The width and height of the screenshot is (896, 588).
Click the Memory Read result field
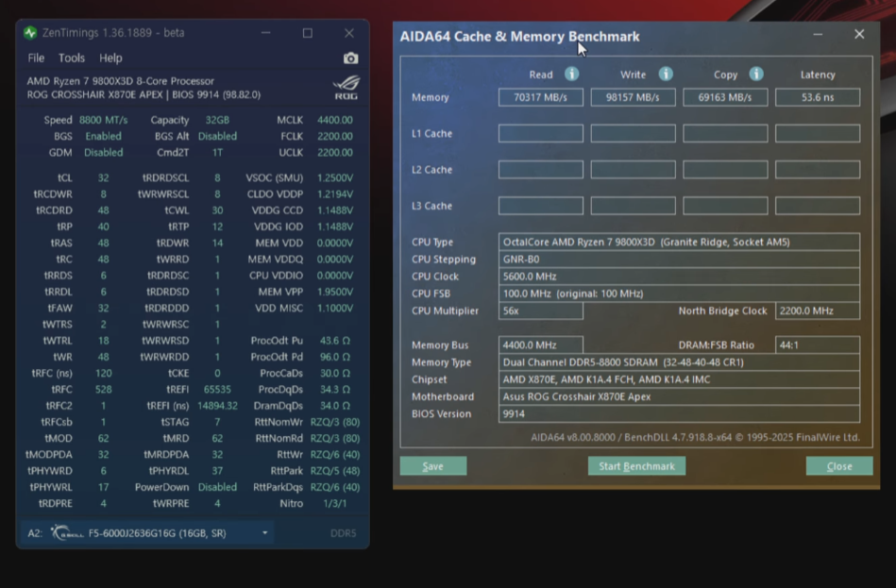pos(541,97)
